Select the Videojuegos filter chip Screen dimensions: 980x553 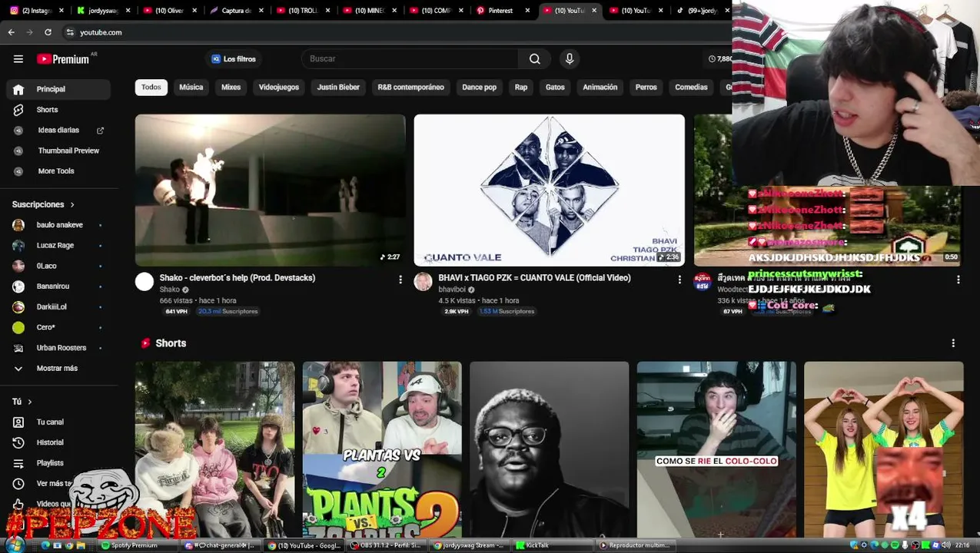click(x=279, y=88)
